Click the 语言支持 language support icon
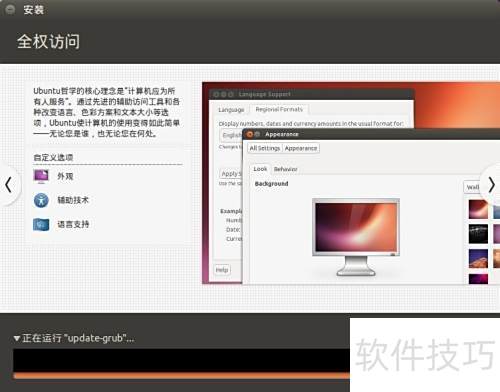Screen dimensions: 500x392 (x=41, y=224)
